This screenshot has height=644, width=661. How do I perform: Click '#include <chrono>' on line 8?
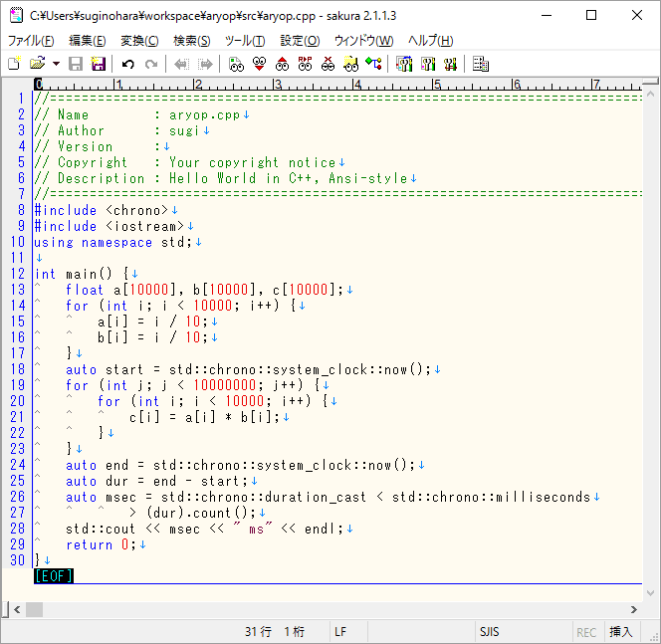click(102, 210)
